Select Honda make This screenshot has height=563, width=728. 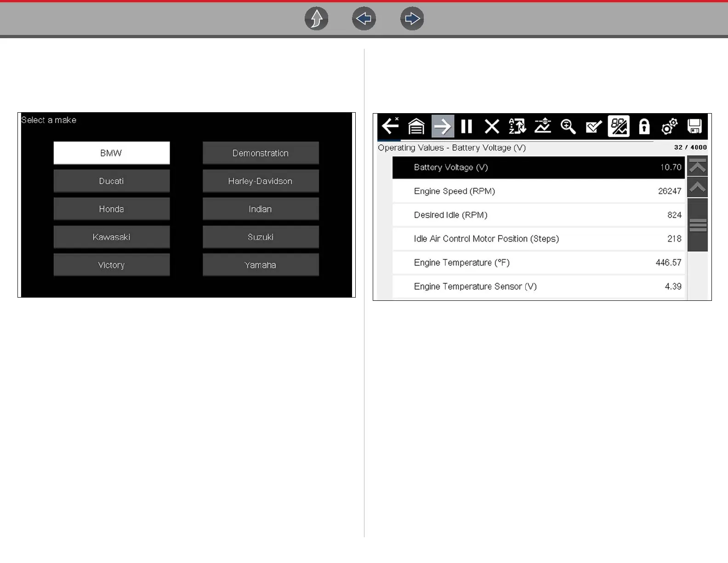112,209
